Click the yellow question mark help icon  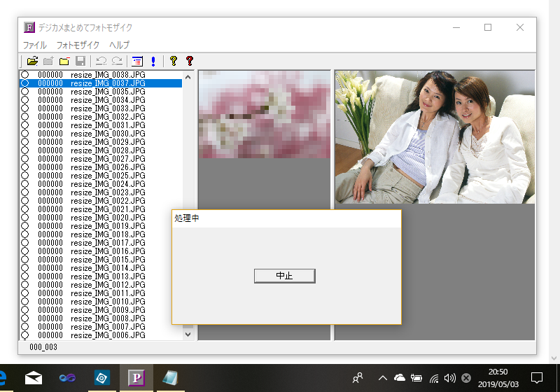click(x=173, y=61)
